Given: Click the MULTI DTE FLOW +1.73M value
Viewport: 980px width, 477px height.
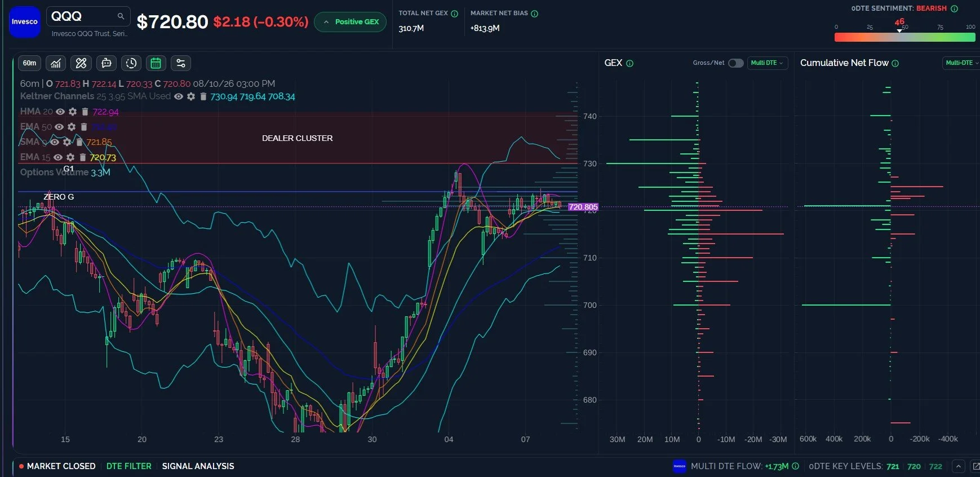Looking at the screenshot, I should 777,466.
